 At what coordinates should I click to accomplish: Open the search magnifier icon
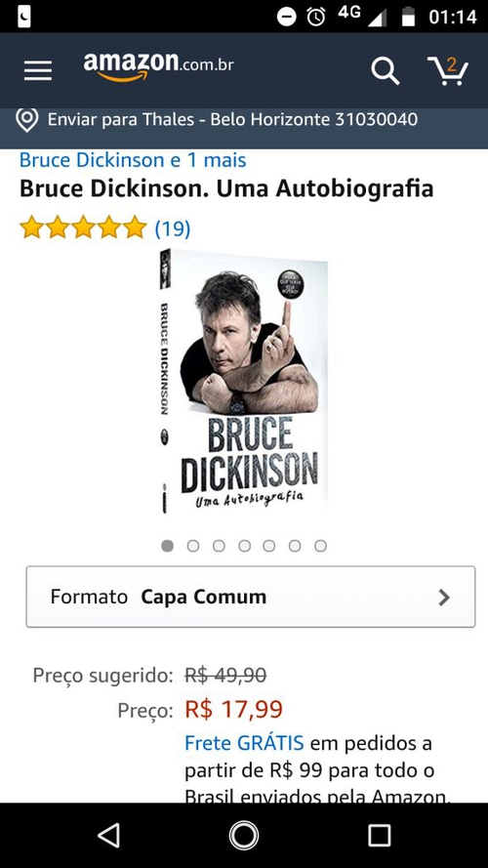click(x=386, y=71)
